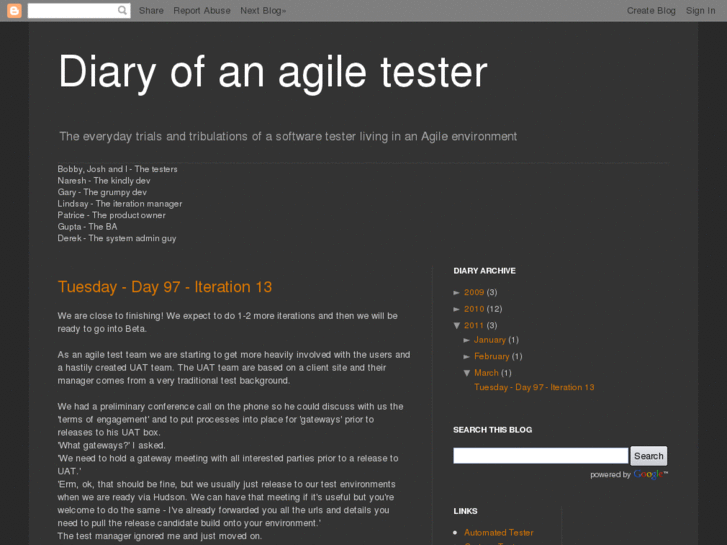Click the 'DIARY ARCHIVE' heading
The width and height of the screenshot is (727, 545).
[485, 271]
